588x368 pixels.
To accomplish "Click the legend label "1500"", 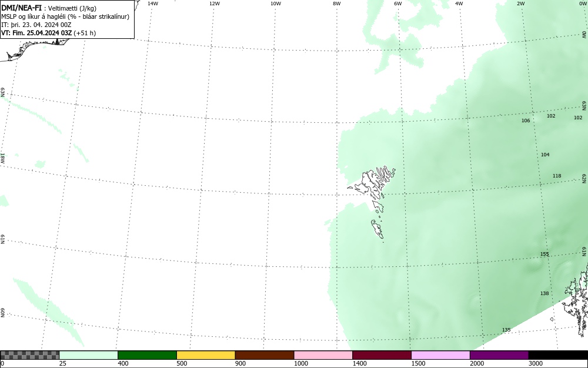I will pyautogui.click(x=419, y=363).
